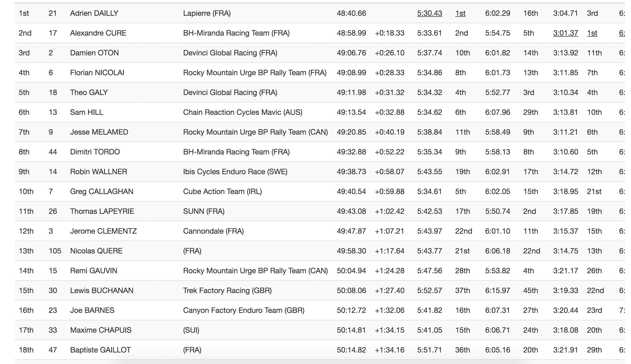Click the Cube Action Team (IRL) cell

(x=222, y=191)
